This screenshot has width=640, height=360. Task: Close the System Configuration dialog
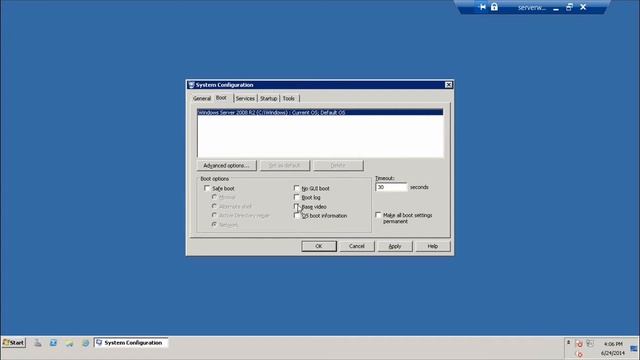coord(448,84)
